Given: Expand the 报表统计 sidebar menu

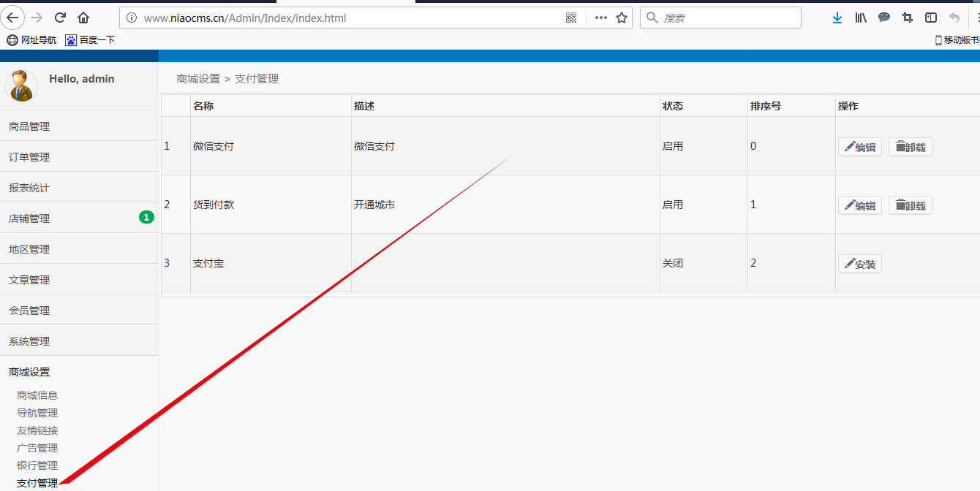Looking at the screenshot, I should (x=79, y=188).
